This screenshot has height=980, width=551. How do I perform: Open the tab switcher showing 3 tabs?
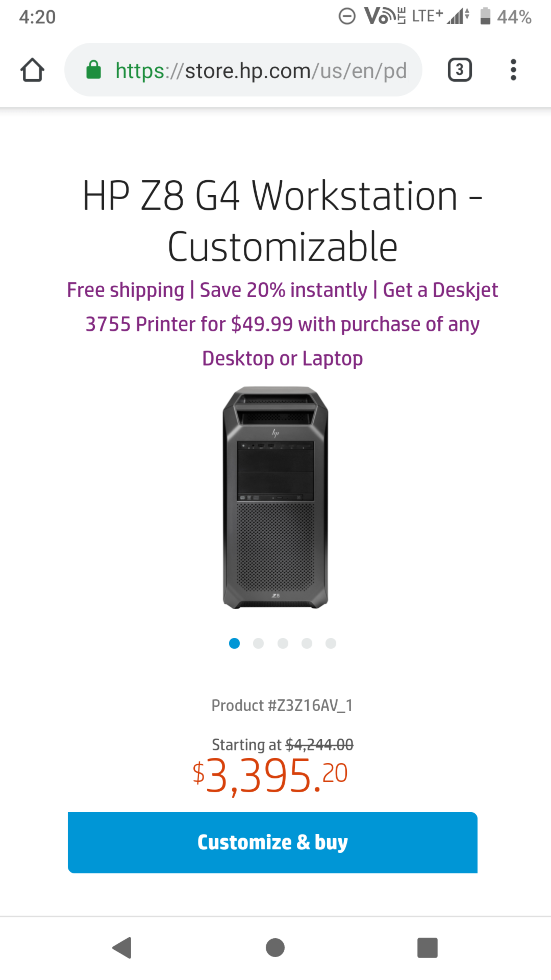pyautogui.click(x=459, y=70)
